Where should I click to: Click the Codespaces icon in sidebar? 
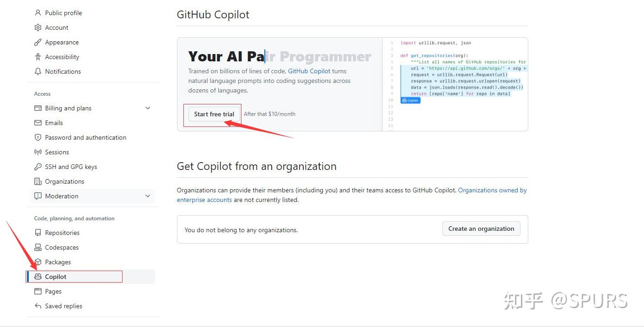click(38, 247)
